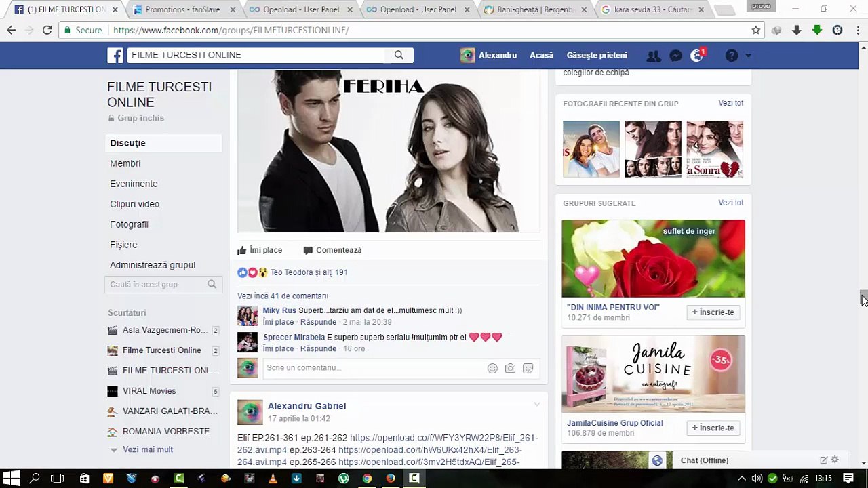Open the Messenger messages icon
Viewport: 868px width, 488px height.
point(675,56)
